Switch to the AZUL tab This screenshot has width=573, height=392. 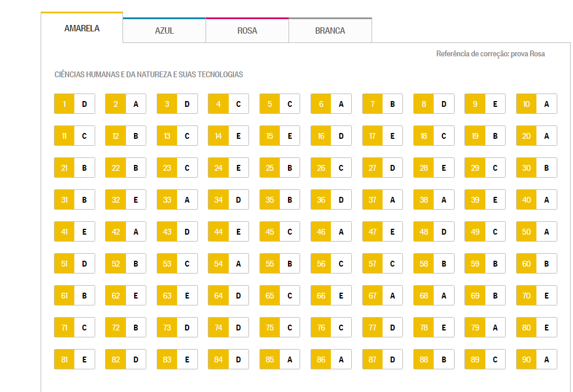point(164,30)
